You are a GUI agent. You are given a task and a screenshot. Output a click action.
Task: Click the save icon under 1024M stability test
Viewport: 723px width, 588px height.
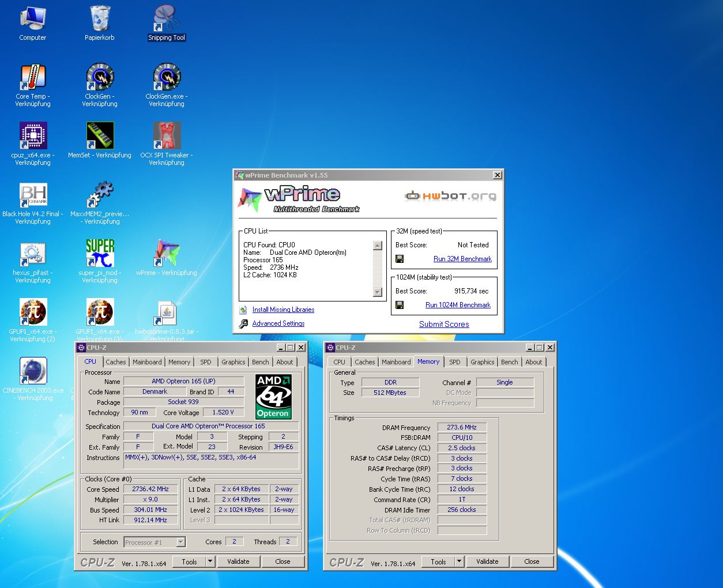tap(400, 306)
